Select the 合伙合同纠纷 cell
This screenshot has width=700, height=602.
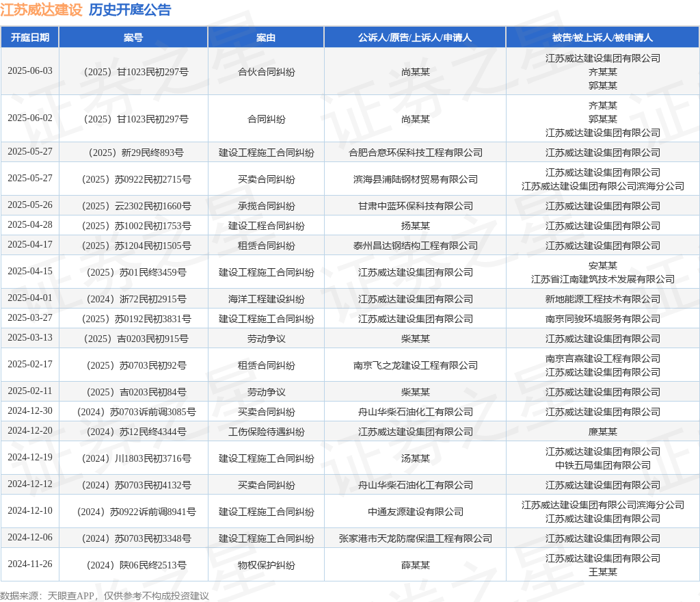tap(266, 72)
